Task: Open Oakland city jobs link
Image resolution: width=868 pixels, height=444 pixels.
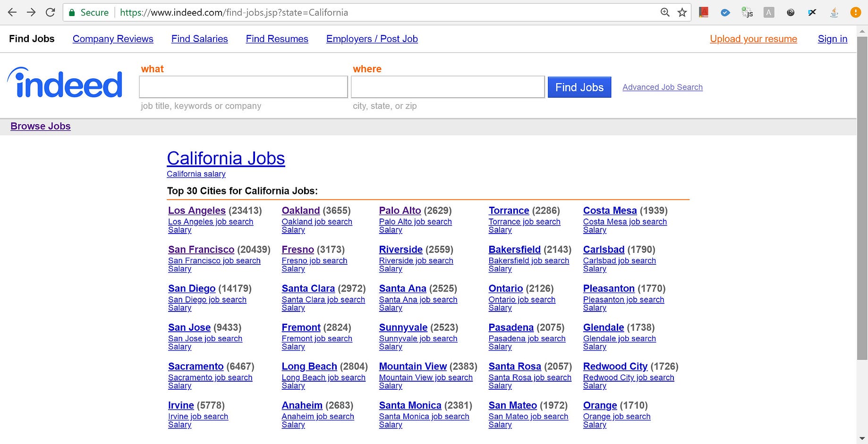Action: click(301, 210)
